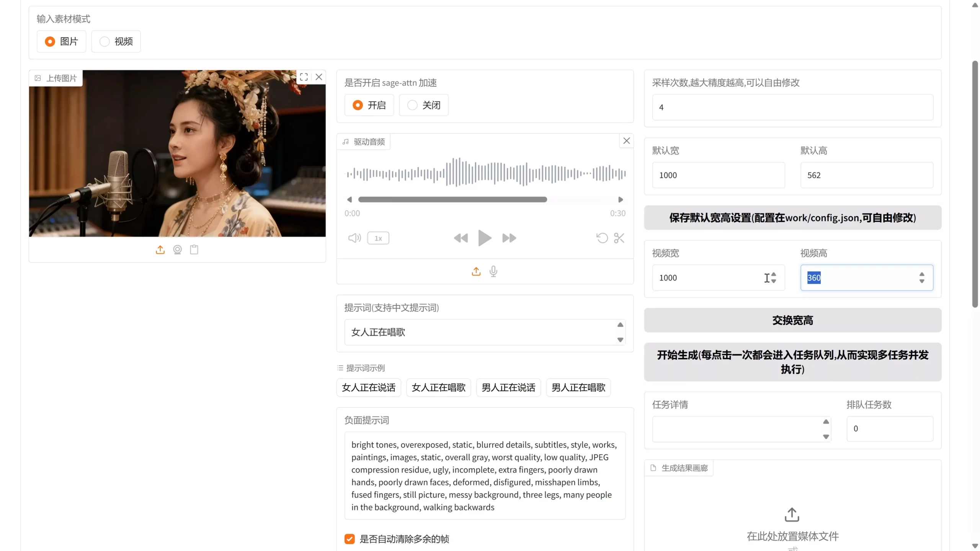980x551 pixels.
Task: Expand the image to fullscreen view
Action: [x=304, y=77]
